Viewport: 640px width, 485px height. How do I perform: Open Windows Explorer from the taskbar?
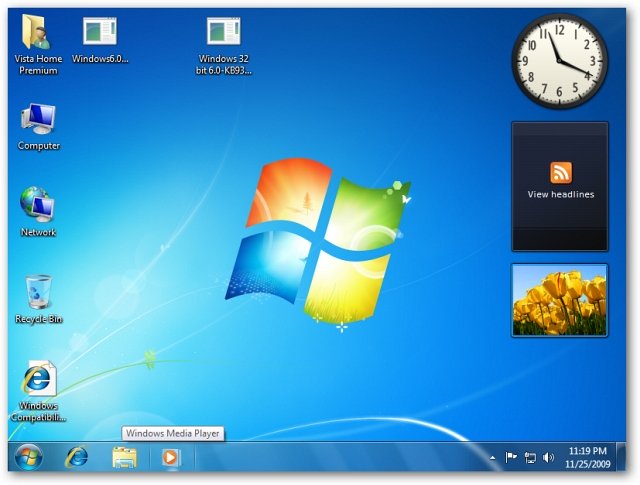coord(124,458)
